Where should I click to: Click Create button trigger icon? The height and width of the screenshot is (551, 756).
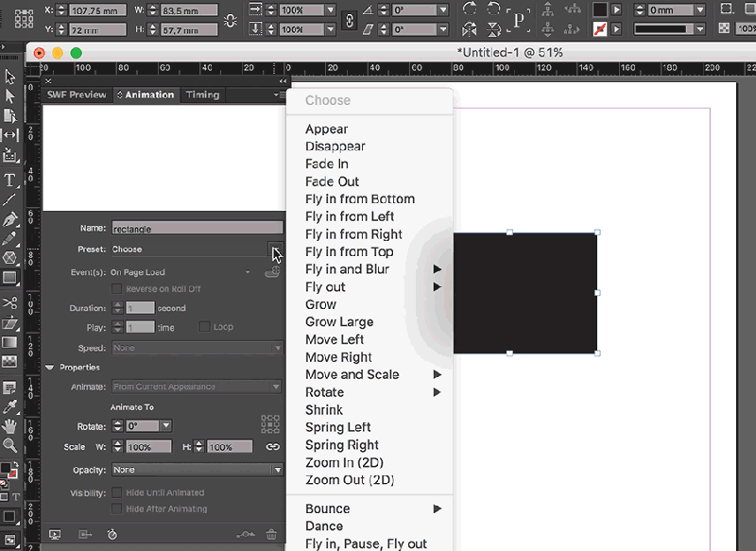[272, 273]
